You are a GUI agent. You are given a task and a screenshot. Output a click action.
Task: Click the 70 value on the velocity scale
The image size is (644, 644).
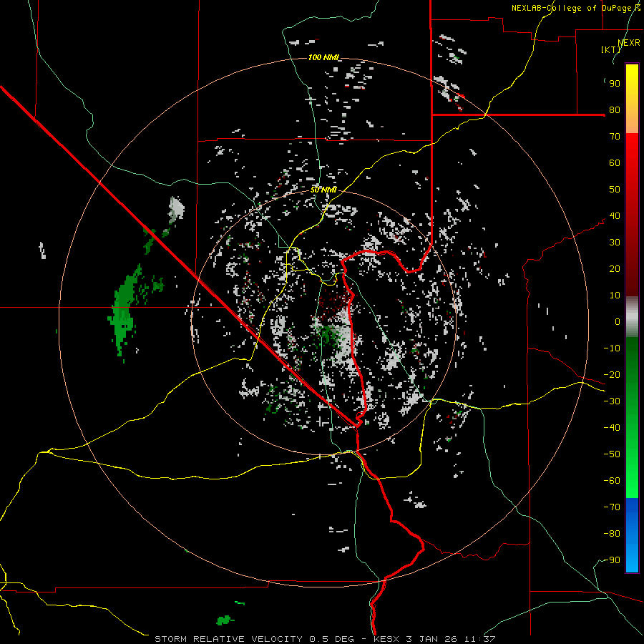click(x=615, y=137)
